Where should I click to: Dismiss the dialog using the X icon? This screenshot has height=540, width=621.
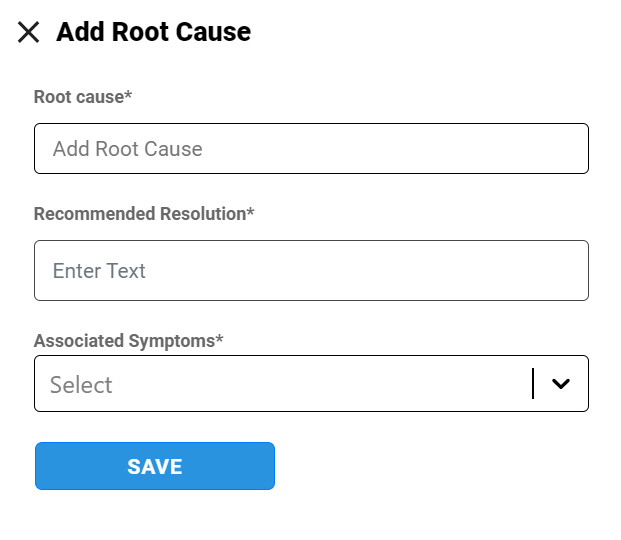coord(29,33)
